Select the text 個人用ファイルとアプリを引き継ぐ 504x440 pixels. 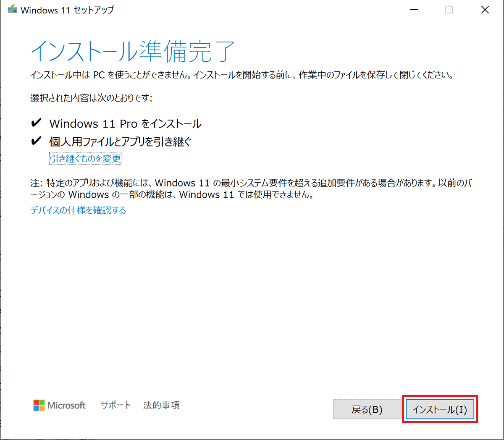tap(120, 141)
